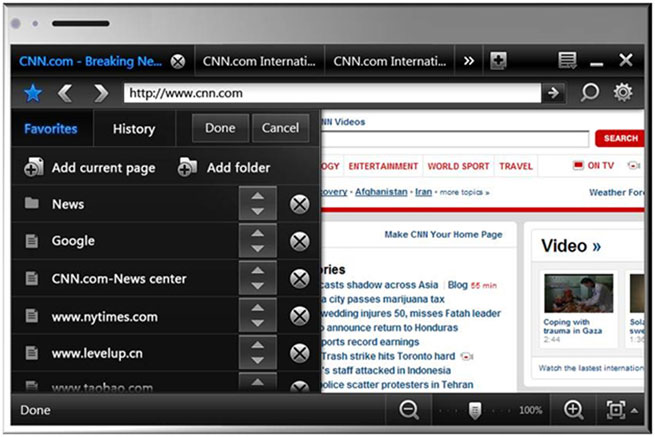Screen dimensions: 655x437
Task: Open a new tab with plus icon
Action: click(498, 61)
